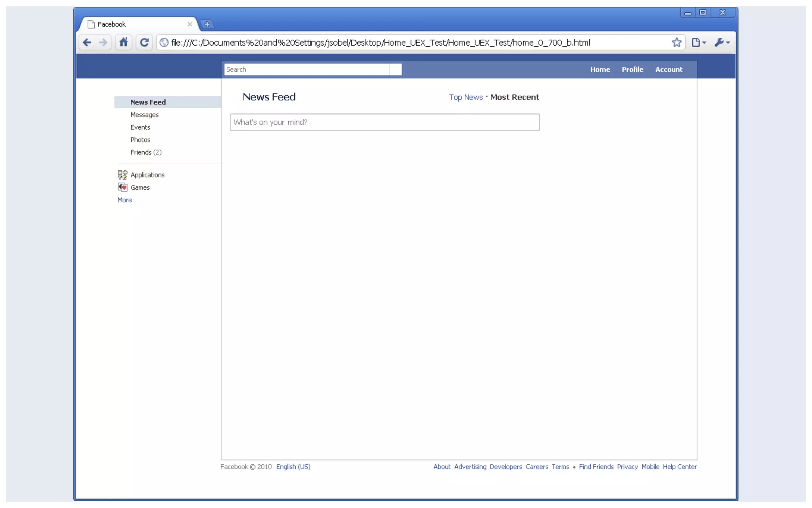Open Events in the sidebar

(140, 127)
